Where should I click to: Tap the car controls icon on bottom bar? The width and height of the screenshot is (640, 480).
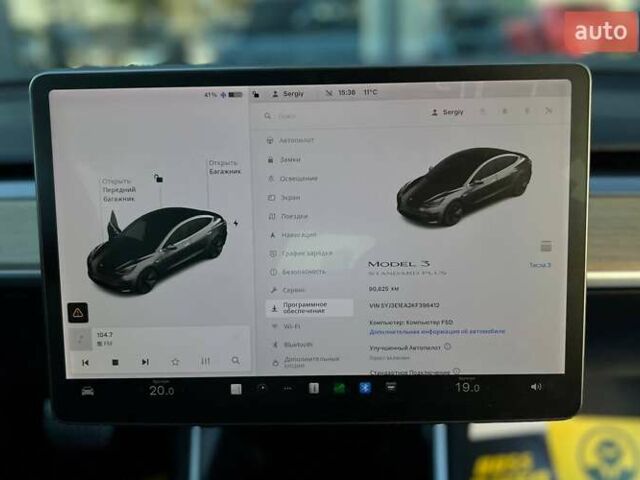click(x=88, y=392)
